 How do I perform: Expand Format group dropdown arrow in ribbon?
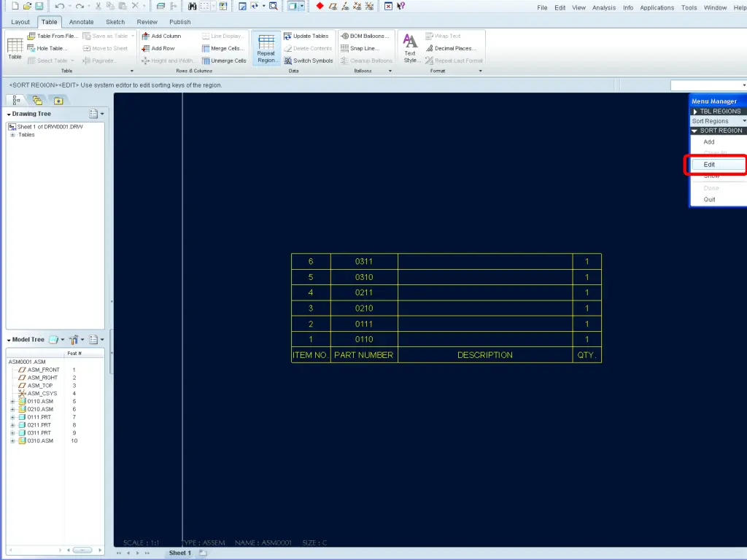point(480,71)
